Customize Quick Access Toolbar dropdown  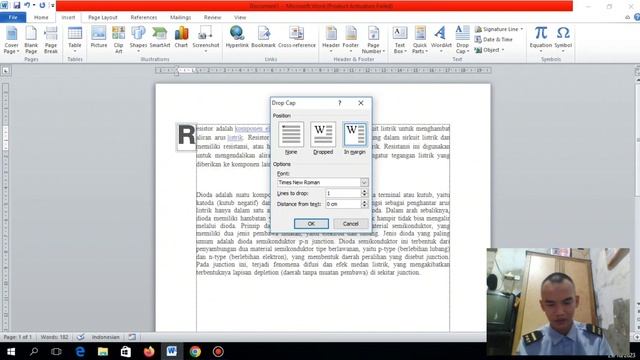52,5
